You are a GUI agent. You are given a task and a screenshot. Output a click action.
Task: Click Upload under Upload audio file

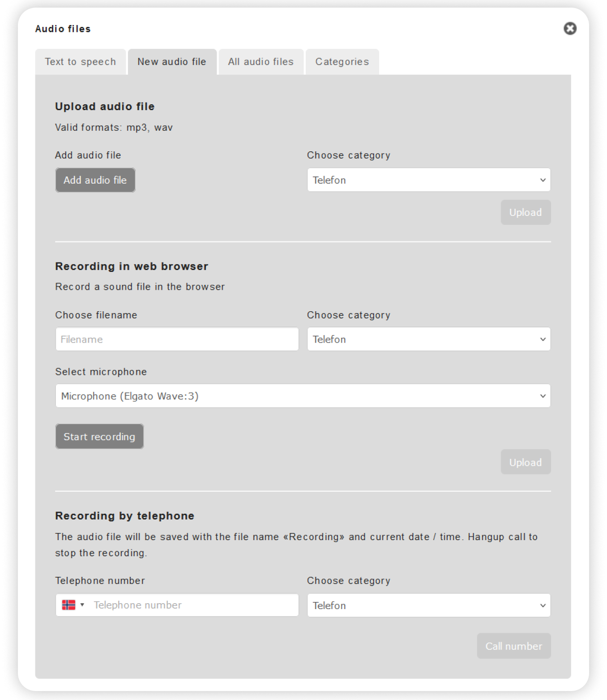click(x=526, y=212)
